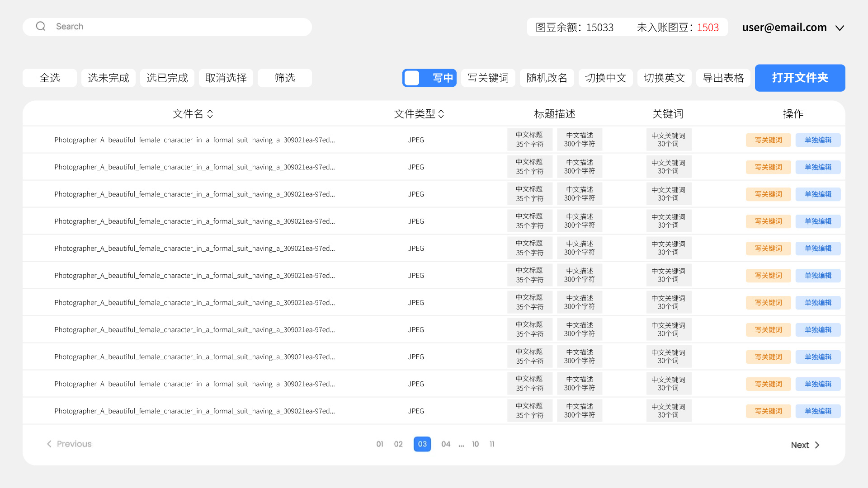Jump to page 04
Viewport: 868px width, 488px height.
pos(446,444)
